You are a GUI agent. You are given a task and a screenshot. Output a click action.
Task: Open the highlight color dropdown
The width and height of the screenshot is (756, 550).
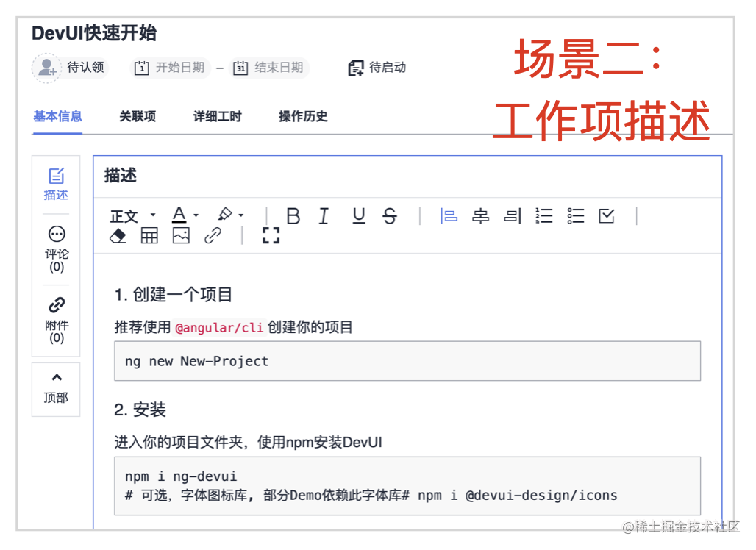coord(230,215)
